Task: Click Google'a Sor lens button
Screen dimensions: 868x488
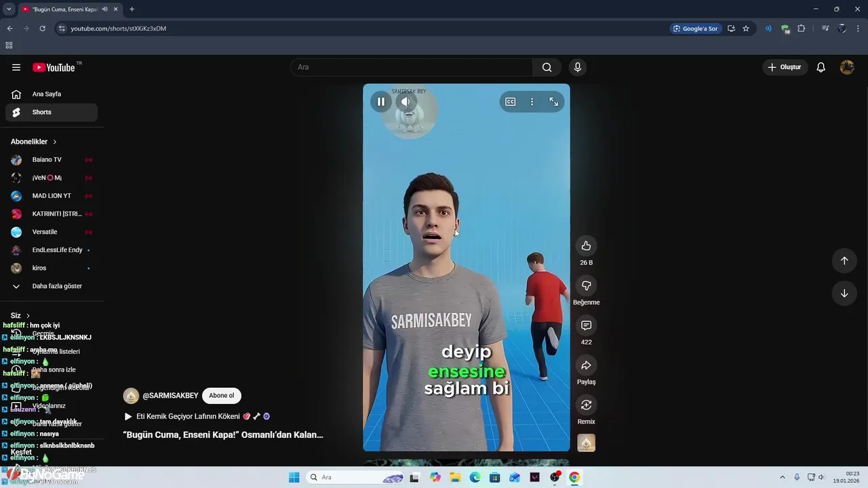Action: (x=695, y=28)
